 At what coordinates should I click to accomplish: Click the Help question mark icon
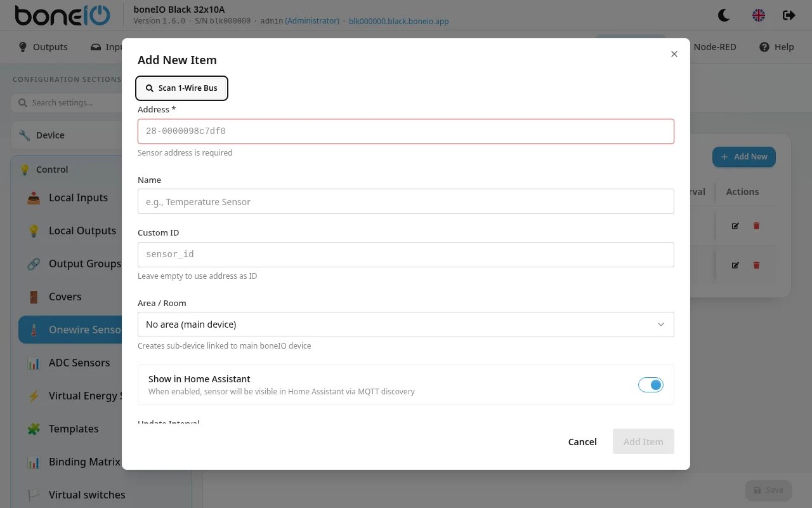[764, 47]
